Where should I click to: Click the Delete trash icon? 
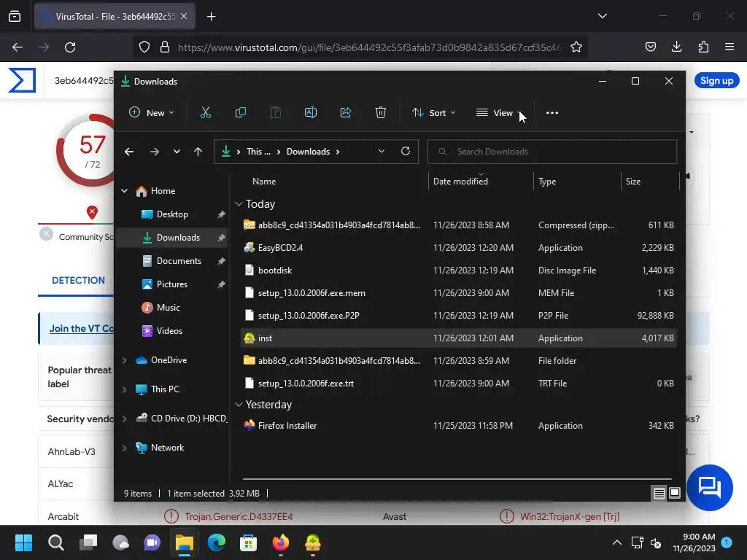(381, 113)
